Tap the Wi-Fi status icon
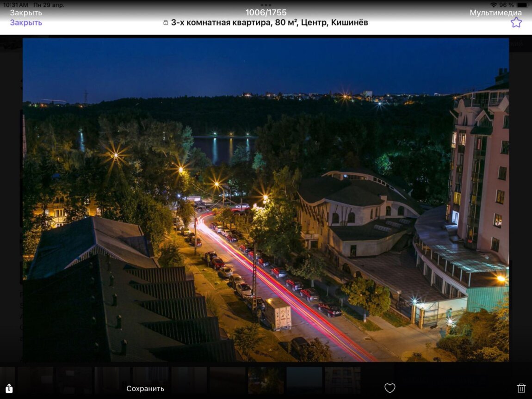Screen dimensions: 532x399 click(x=493, y=5)
